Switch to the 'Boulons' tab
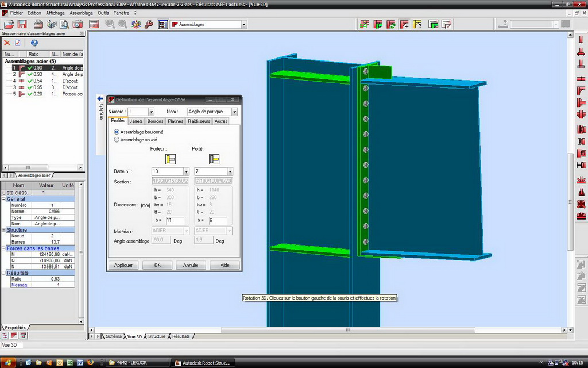 click(155, 121)
